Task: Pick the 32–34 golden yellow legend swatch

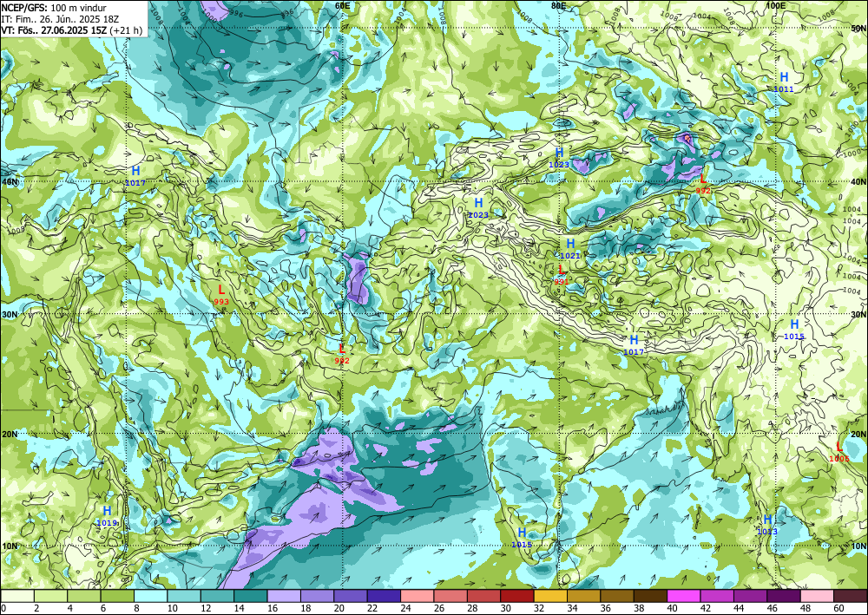Action: pyautogui.click(x=551, y=596)
